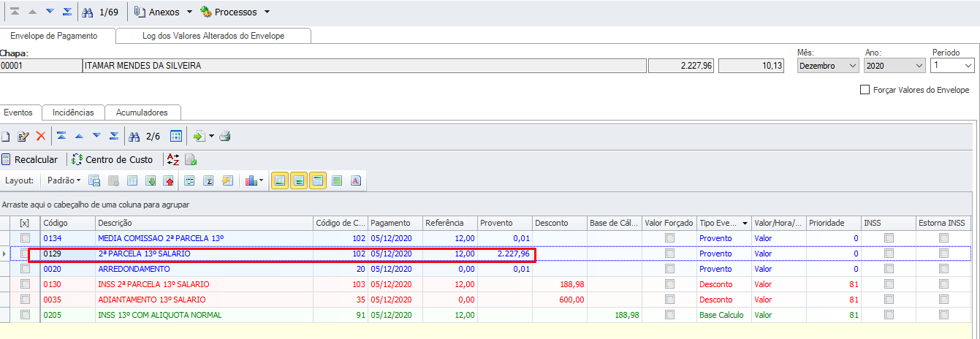Print the events list
Viewport: 980px width, 339px height.
pyautogui.click(x=225, y=136)
